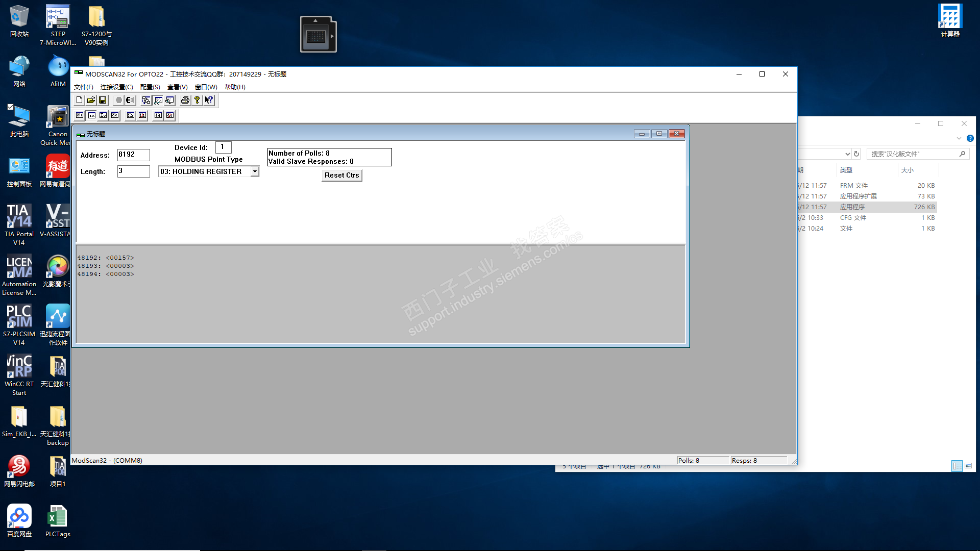Click the disconnect plug toolbar icon

130,101
